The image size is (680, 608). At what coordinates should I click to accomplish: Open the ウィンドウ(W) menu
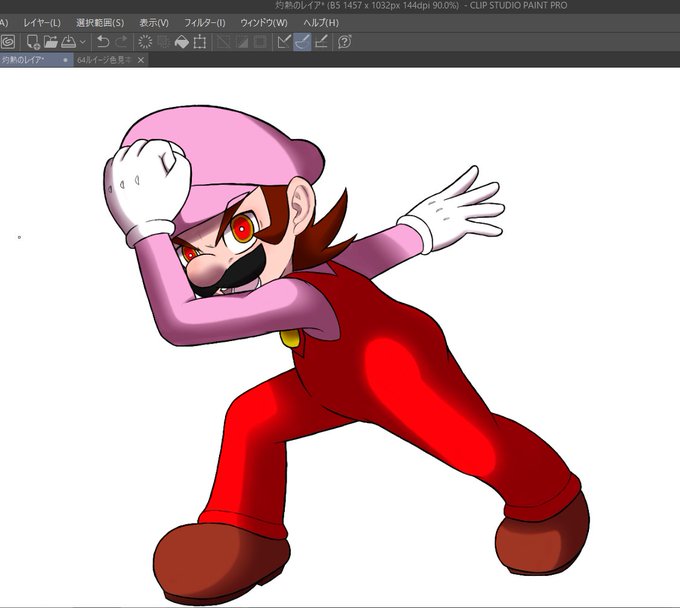coord(264,23)
